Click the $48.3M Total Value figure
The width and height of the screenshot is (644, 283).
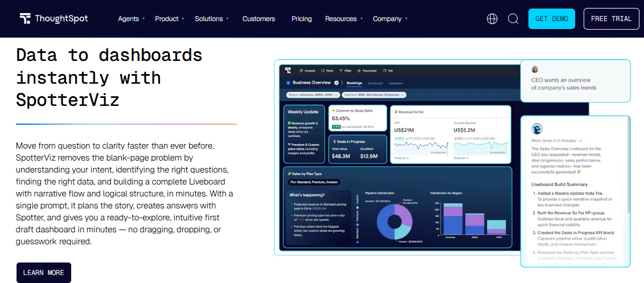341,156
